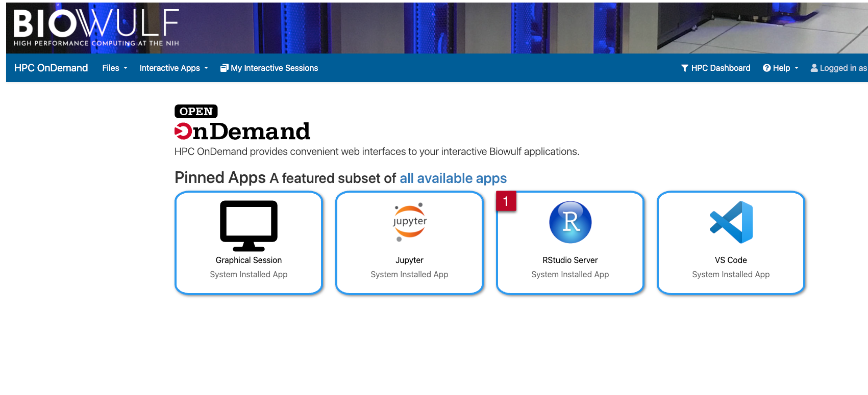Image resolution: width=868 pixels, height=395 pixels.
Task: Select the RStudio Server label text
Action: tap(570, 260)
